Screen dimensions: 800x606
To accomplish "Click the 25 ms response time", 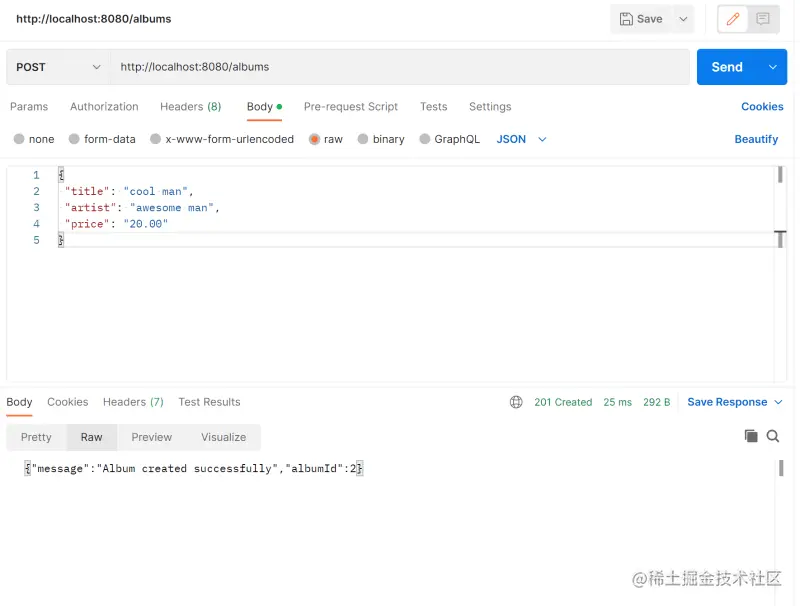I will (x=617, y=402).
